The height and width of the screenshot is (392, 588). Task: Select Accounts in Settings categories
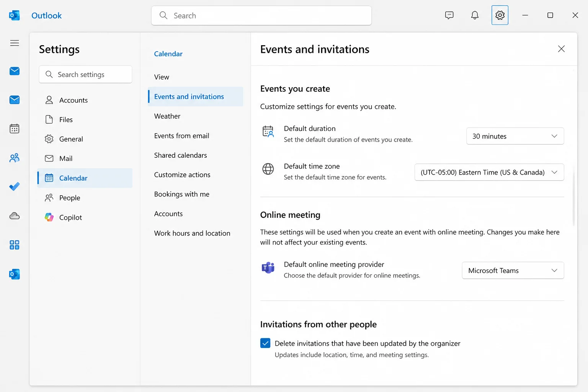tap(85, 100)
